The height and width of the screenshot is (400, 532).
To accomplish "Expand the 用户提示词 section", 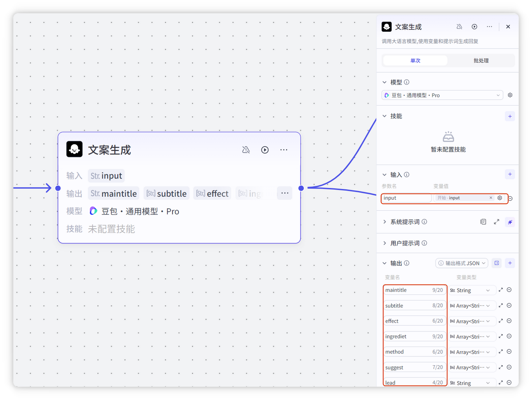I will [385, 243].
